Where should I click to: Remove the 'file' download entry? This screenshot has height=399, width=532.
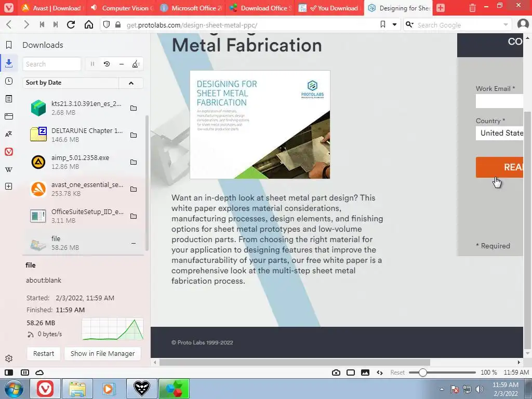point(134,243)
